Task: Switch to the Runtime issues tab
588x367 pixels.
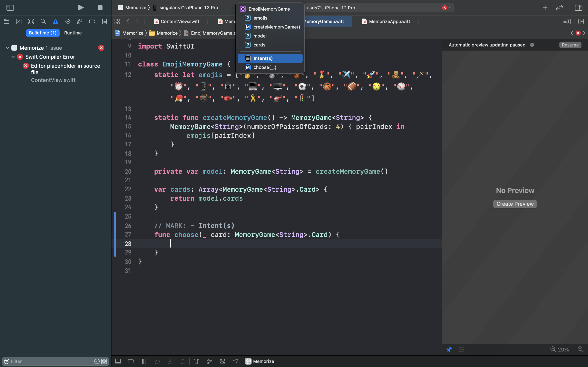Action: [x=73, y=33]
